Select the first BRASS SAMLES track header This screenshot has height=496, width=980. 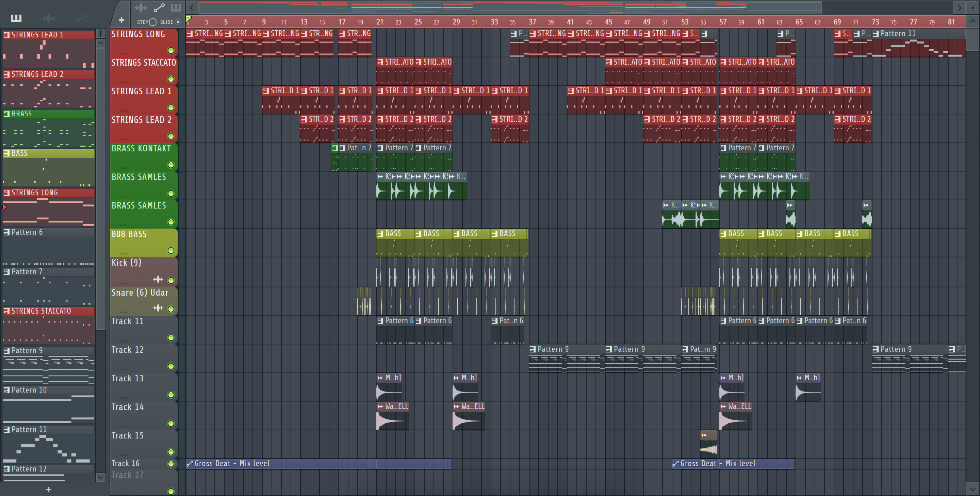pyautogui.click(x=144, y=185)
